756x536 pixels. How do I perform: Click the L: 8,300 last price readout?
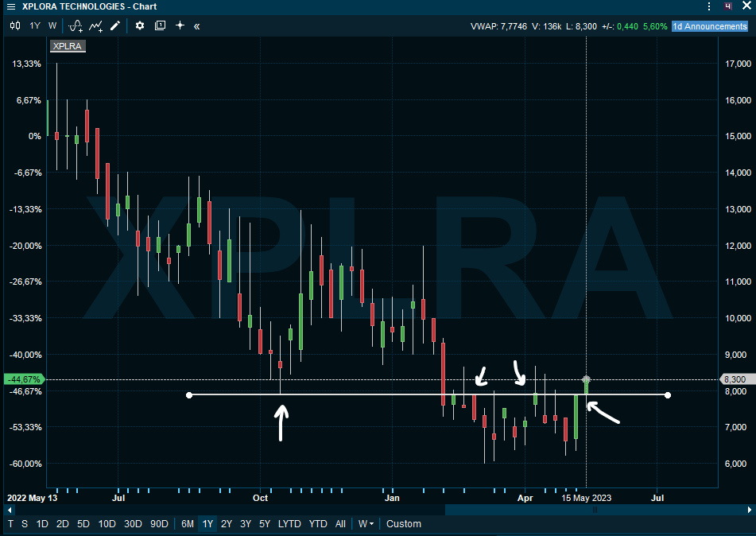coord(581,26)
